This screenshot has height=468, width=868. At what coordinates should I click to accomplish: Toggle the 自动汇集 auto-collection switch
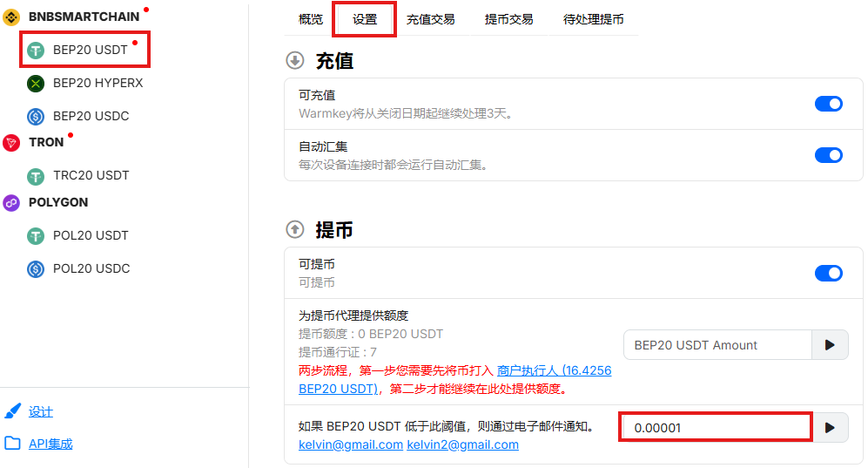pos(829,155)
